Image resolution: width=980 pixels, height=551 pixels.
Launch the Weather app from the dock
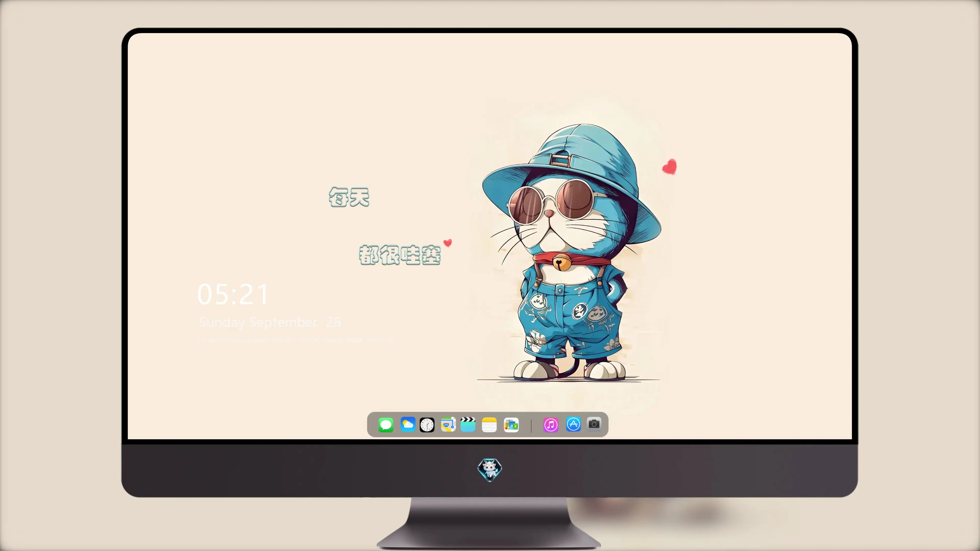(408, 424)
